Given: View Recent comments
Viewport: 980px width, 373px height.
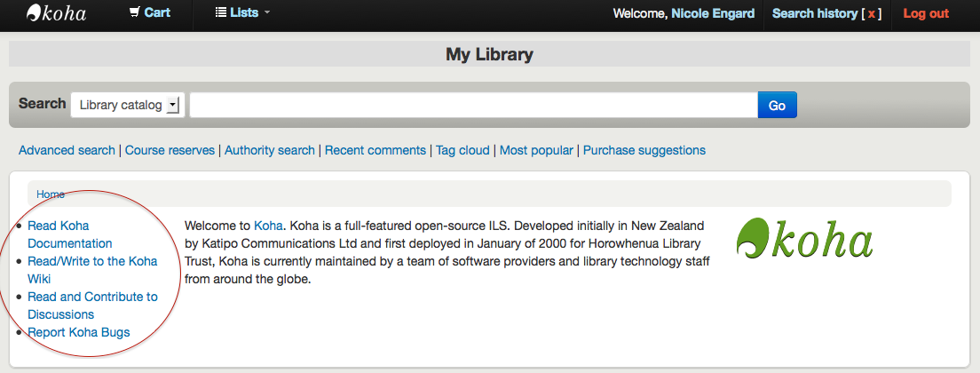Looking at the screenshot, I should [x=375, y=150].
